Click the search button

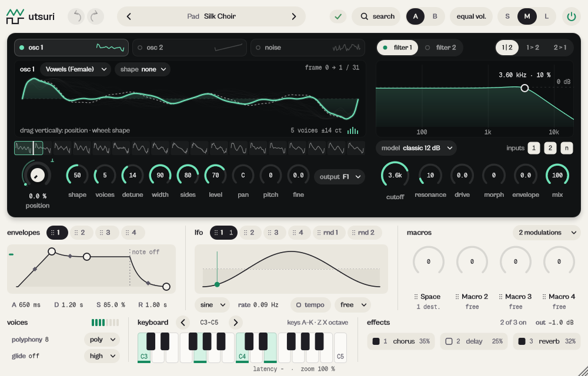pos(376,16)
